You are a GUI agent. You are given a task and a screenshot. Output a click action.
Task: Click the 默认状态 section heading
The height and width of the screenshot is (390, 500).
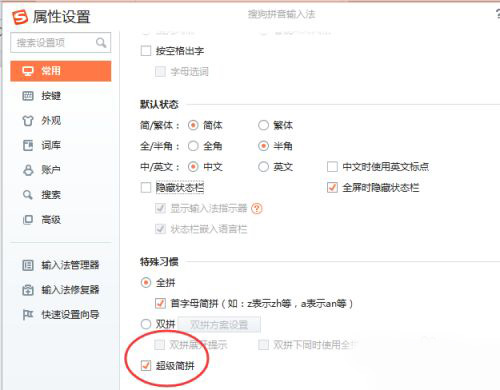click(x=159, y=105)
